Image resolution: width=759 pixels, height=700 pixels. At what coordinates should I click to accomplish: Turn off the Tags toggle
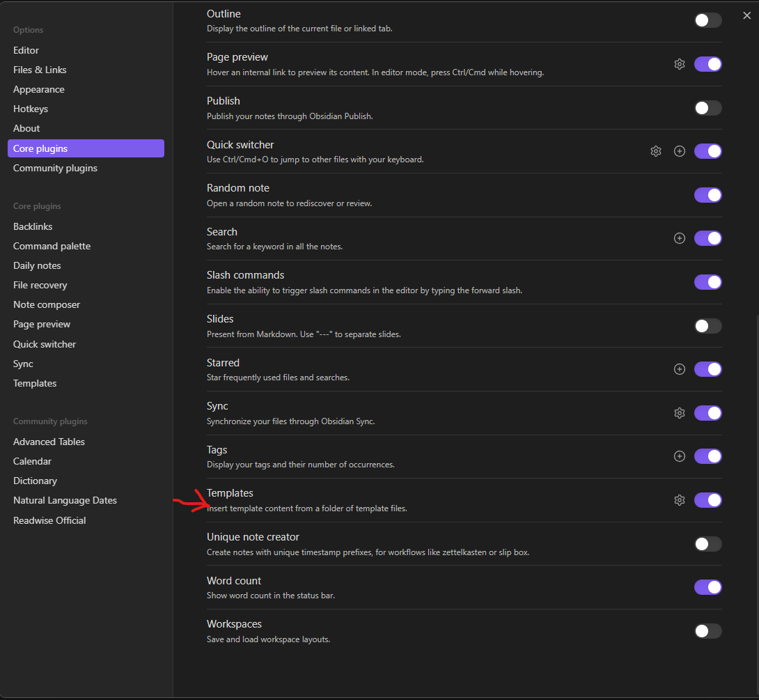(x=707, y=456)
